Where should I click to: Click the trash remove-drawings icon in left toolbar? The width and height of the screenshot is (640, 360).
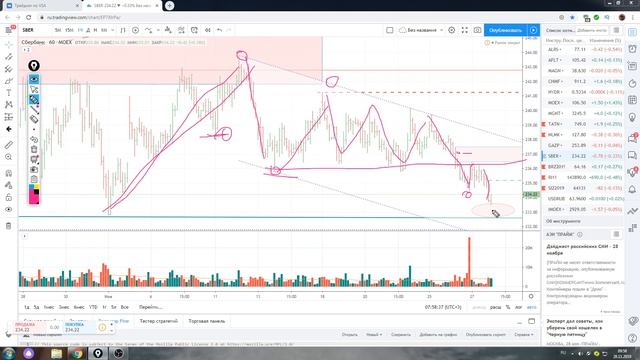point(8,225)
